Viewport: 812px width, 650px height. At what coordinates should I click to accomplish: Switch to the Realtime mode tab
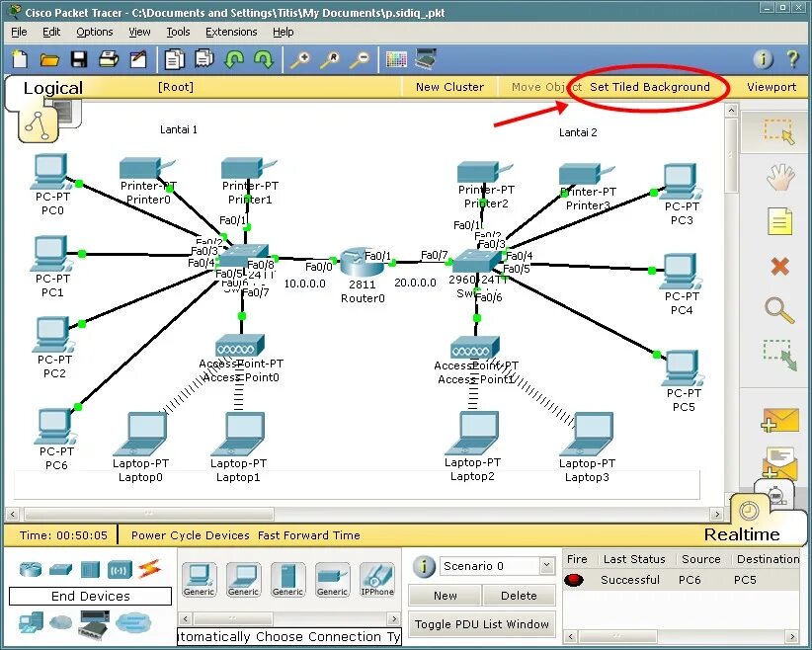[x=742, y=534]
